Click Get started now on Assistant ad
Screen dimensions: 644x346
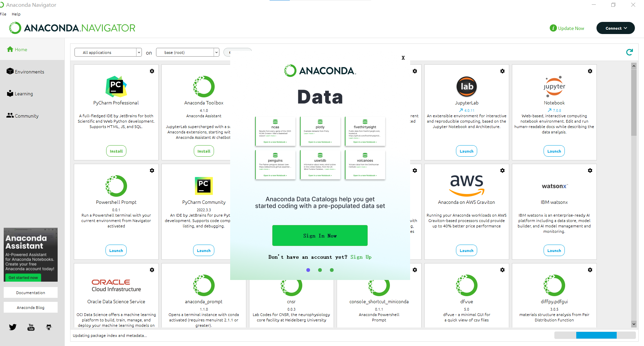(x=23, y=278)
